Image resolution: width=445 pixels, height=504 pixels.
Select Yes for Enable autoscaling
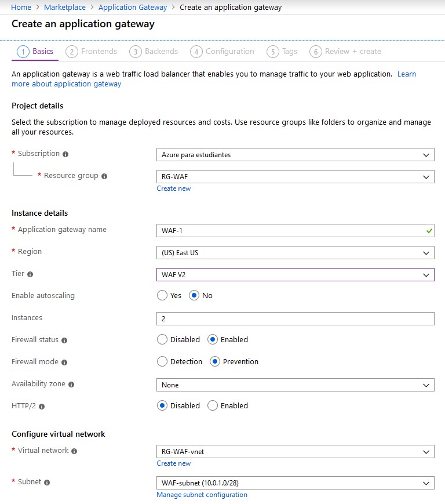tap(162, 296)
